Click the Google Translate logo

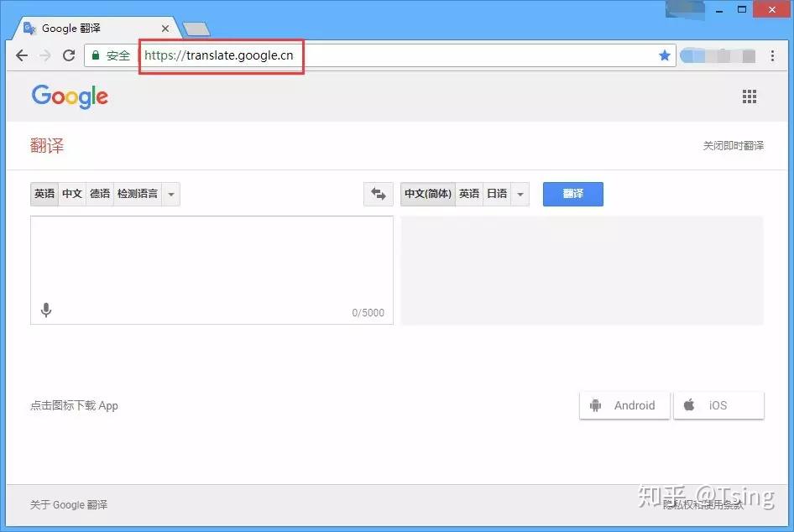(x=70, y=96)
